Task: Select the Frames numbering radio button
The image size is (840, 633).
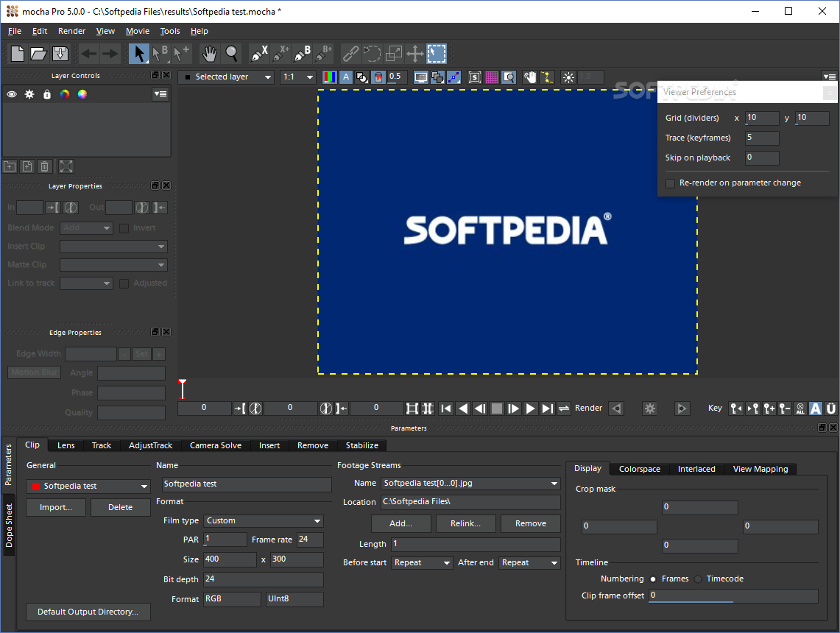Action: pyautogui.click(x=653, y=579)
